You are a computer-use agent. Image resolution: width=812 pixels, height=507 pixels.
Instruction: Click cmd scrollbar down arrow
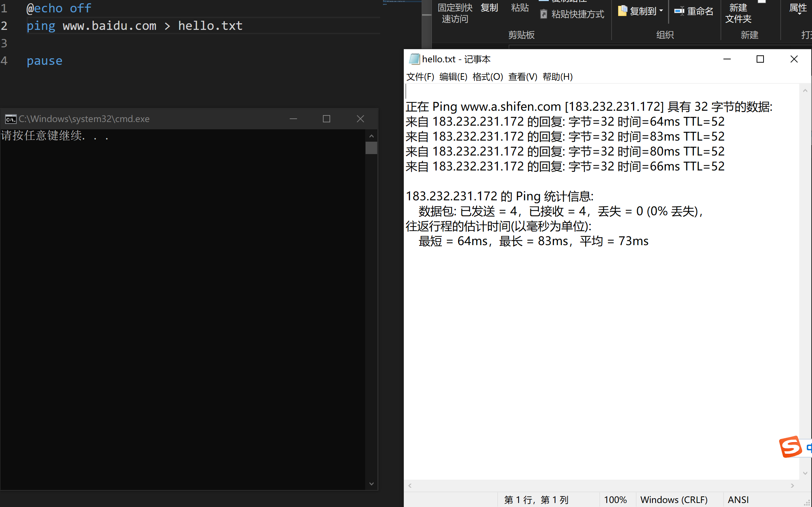click(x=371, y=484)
